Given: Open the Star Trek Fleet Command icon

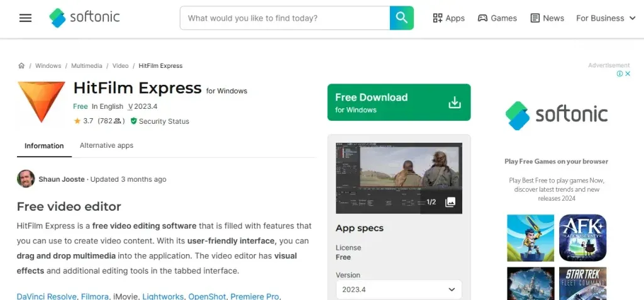Looking at the screenshot, I should (x=583, y=283).
